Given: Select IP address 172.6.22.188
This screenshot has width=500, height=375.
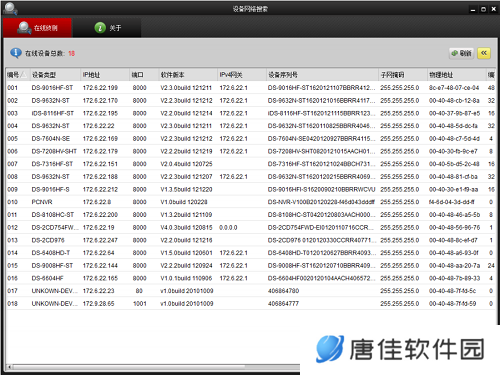Looking at the screenshot, I should tap(100, 176).
